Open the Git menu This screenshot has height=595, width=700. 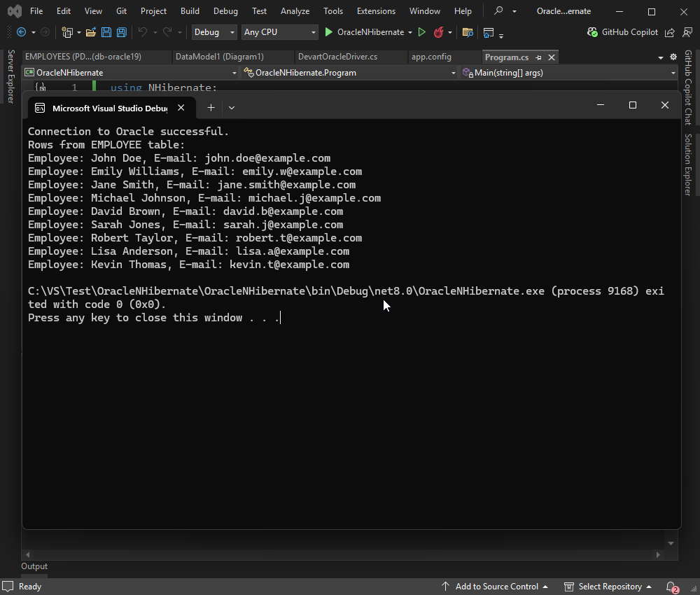click(x=121, y=11)
